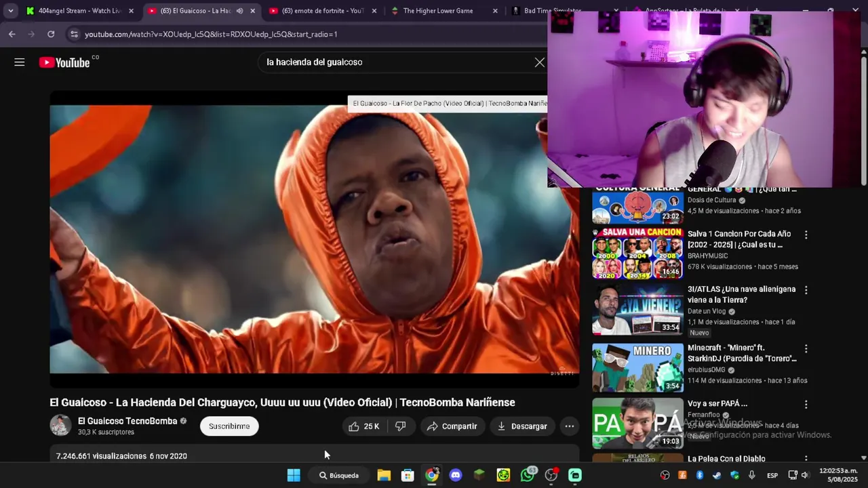The width and height of the screenshot is (868, 488).
Task: Click the Steam icon in system tray
Action: tap(717, 475)
